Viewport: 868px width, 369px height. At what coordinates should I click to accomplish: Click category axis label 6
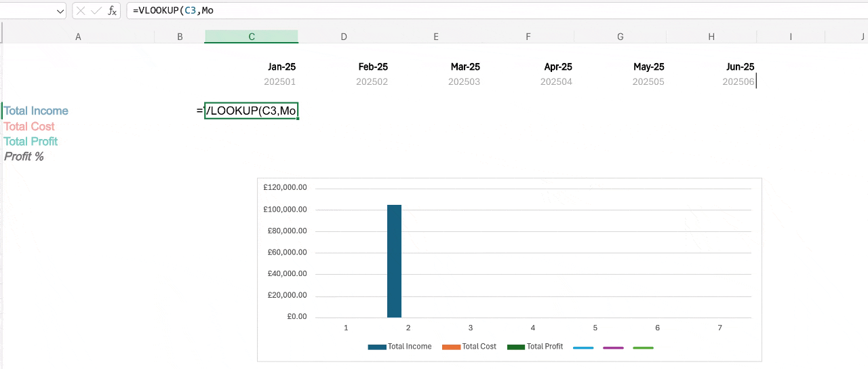pyautogui.click(x=658, y=328)
